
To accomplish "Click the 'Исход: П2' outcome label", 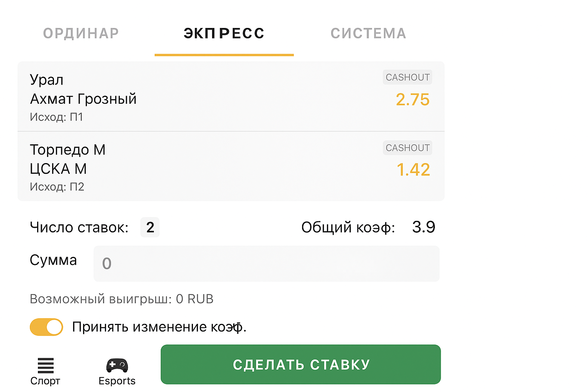I will 57,187.
